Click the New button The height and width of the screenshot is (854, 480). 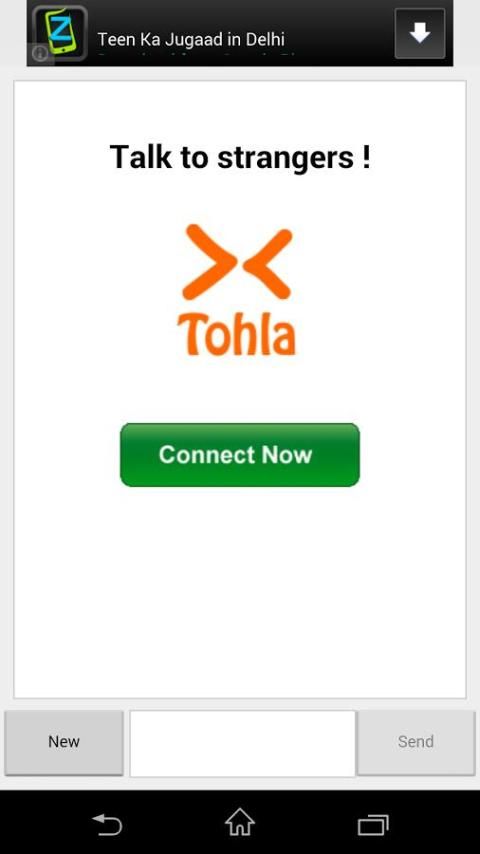64,742
